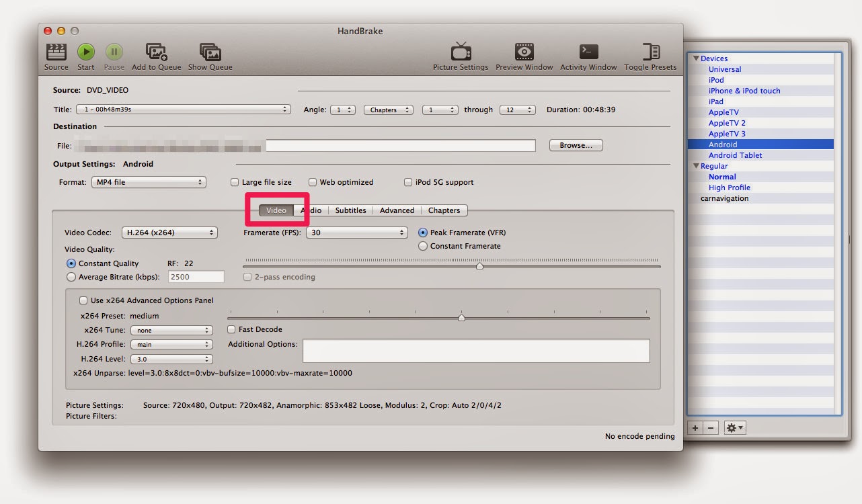Switch to the Video tab
This screenshot has width=862, height=504.
click(x=276, y=210)
